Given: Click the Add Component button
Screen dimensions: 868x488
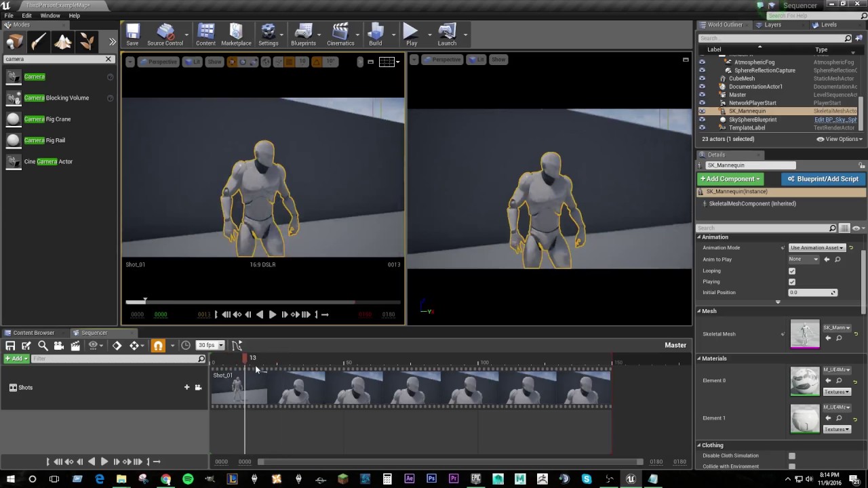Looking at the screenshot, I should click(730, 179).
